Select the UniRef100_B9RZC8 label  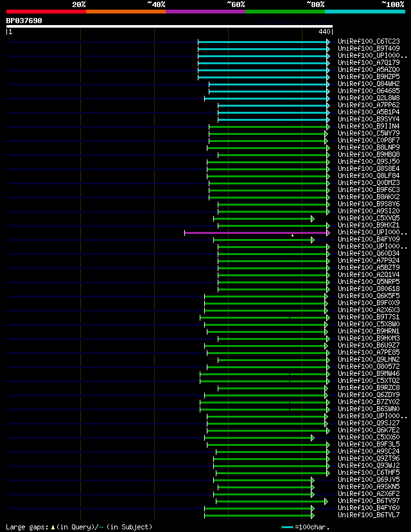pos(369,388)
